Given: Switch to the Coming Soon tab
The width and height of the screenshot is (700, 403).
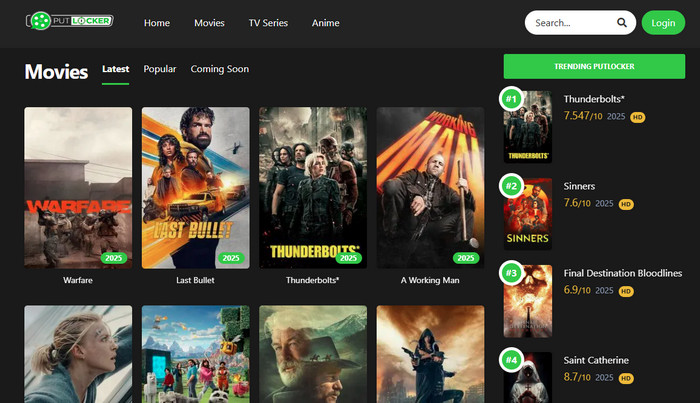Looking at the screenshot, I should pyautogui.click(x=220, y=69).
